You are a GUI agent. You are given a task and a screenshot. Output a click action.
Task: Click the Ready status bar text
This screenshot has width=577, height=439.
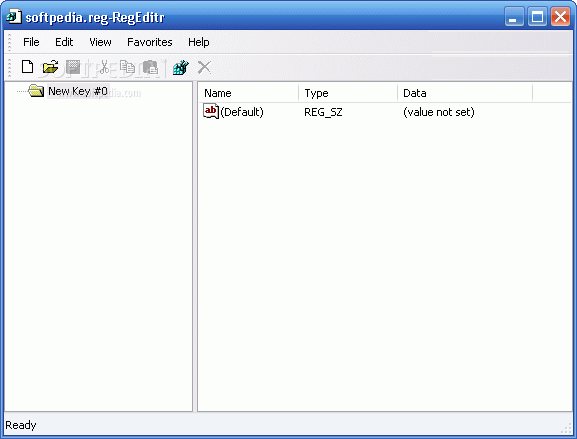click(21, 425)
